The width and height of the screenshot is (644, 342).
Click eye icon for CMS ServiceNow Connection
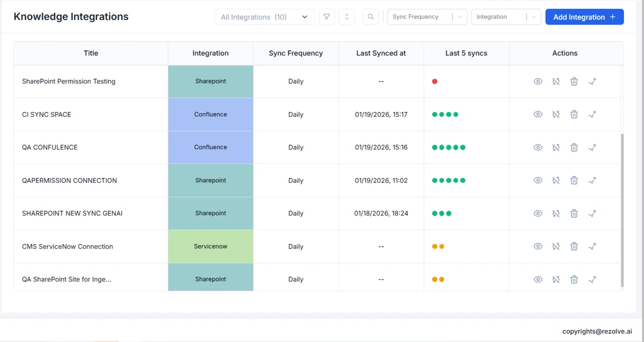[x=538, y=246]
